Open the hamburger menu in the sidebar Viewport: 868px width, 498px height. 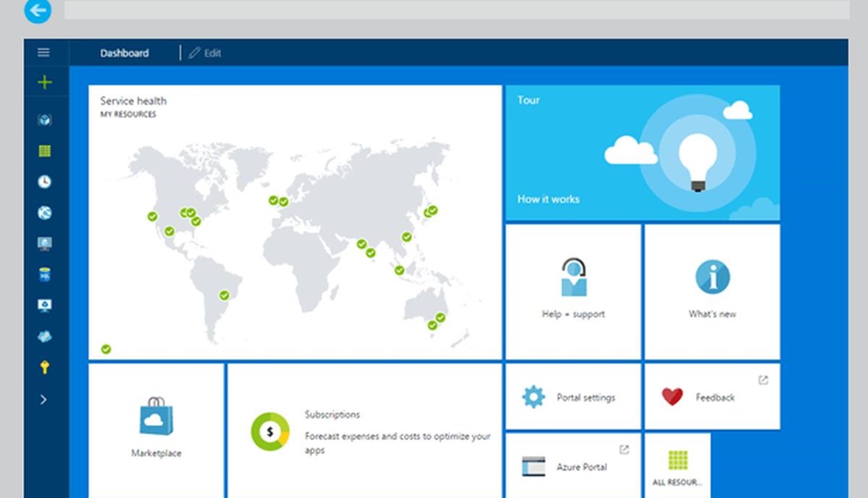click(x=44, y=53)
